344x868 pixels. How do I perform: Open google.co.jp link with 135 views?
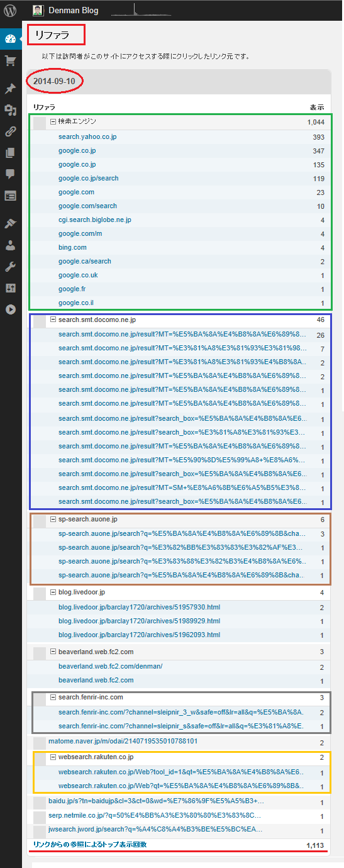tap(77, 164)
